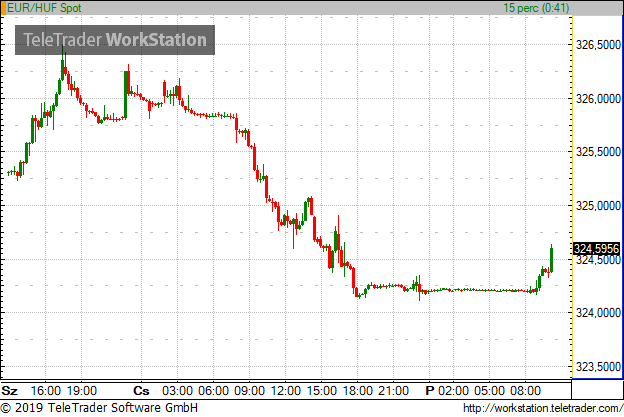
Task: Click the 325,0000 price axis label
Action: click(598, 206)
